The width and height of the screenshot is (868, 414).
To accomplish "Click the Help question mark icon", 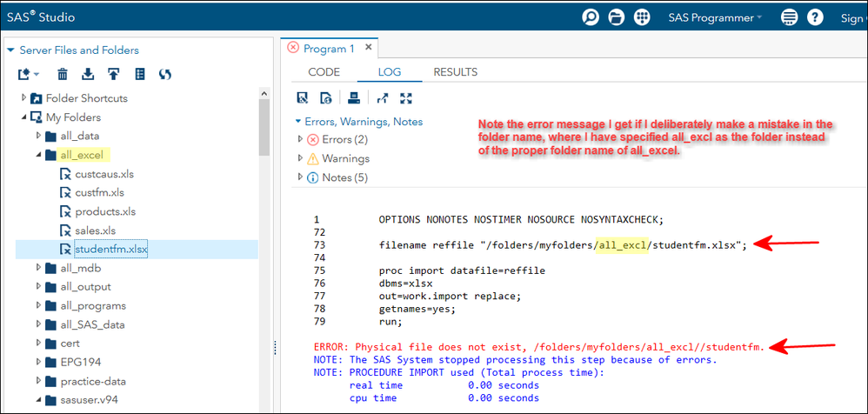I will click(x=815, y=17).
